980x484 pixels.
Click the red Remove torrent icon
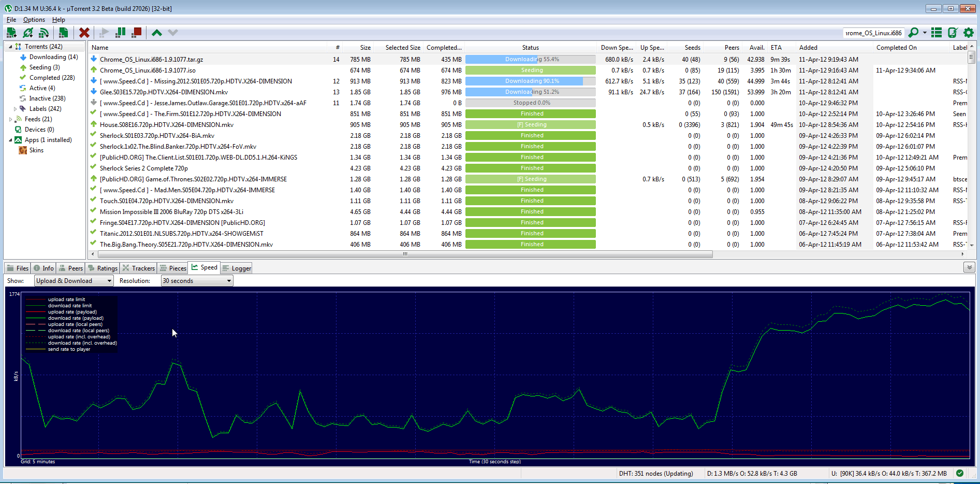click(x=84, y=33)
